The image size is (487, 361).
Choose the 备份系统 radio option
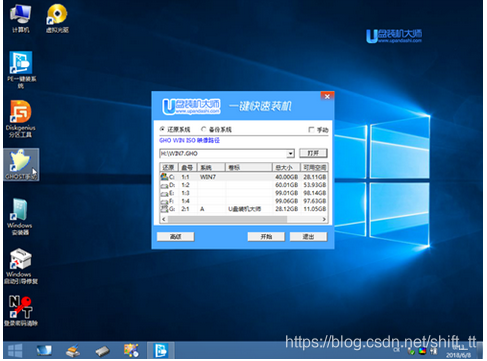216,129
